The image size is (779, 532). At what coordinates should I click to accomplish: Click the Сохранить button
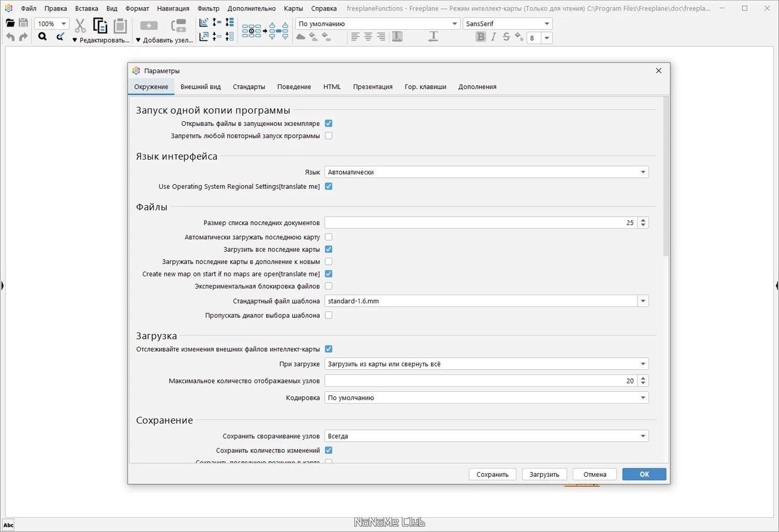(x=493, y=474)
